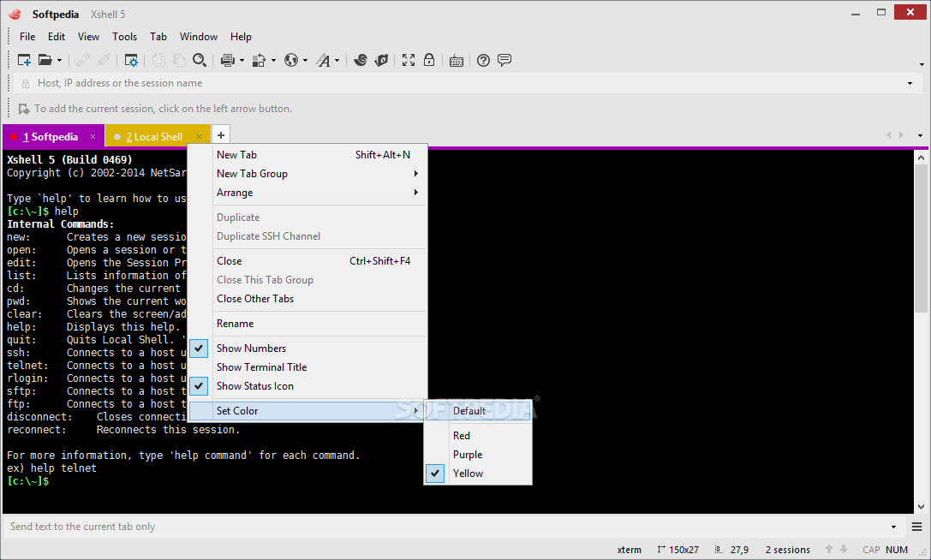Toggle Full Screen arrows icon
This screenshot has height=560, width=931.
409,60
